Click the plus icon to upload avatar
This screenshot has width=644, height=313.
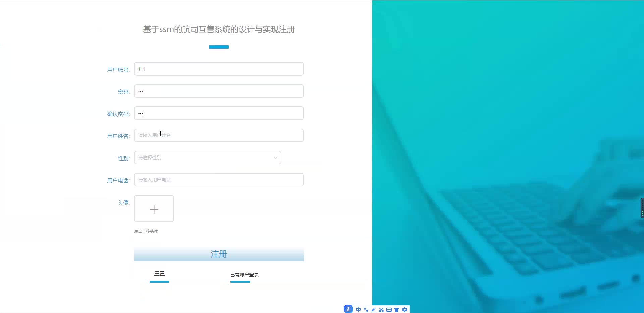pos(154,209)
